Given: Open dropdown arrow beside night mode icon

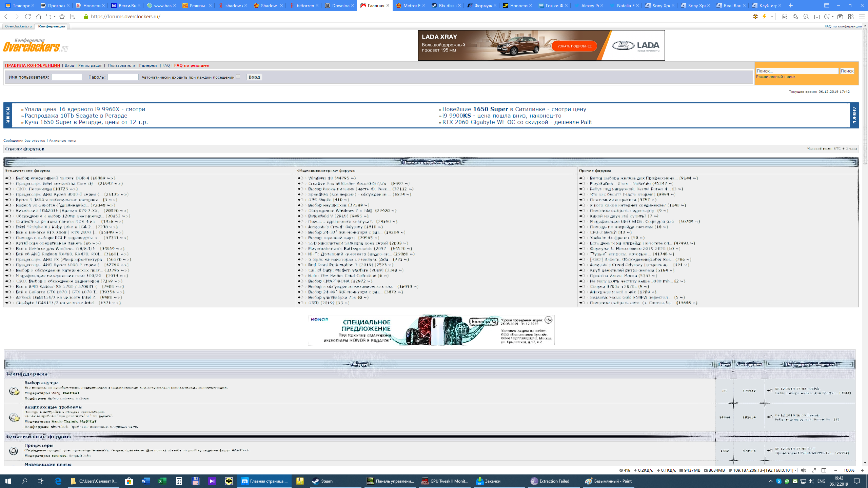Looking at the screenshot, I should click(x=832, y=17).
